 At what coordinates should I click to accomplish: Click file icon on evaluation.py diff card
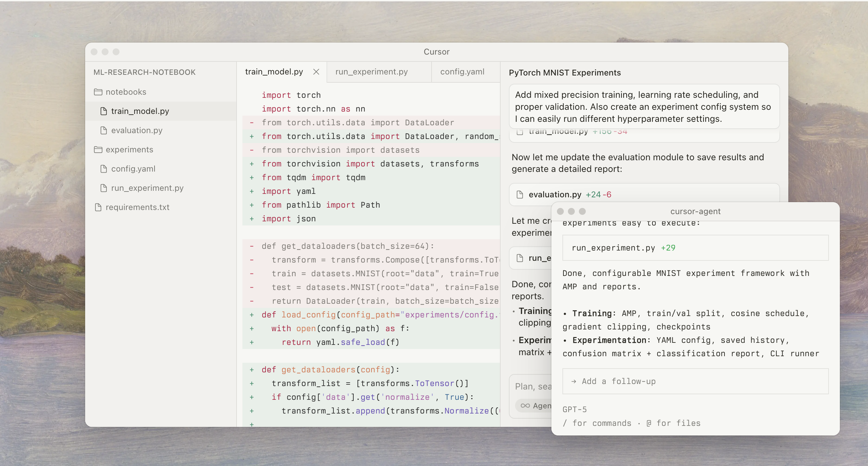(520, 195)
